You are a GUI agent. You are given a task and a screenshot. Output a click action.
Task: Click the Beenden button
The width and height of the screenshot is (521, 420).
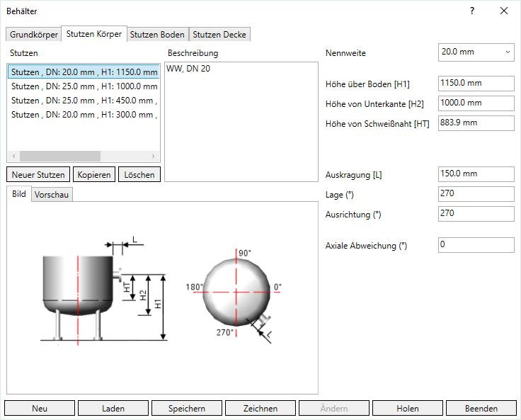[481, 408]
